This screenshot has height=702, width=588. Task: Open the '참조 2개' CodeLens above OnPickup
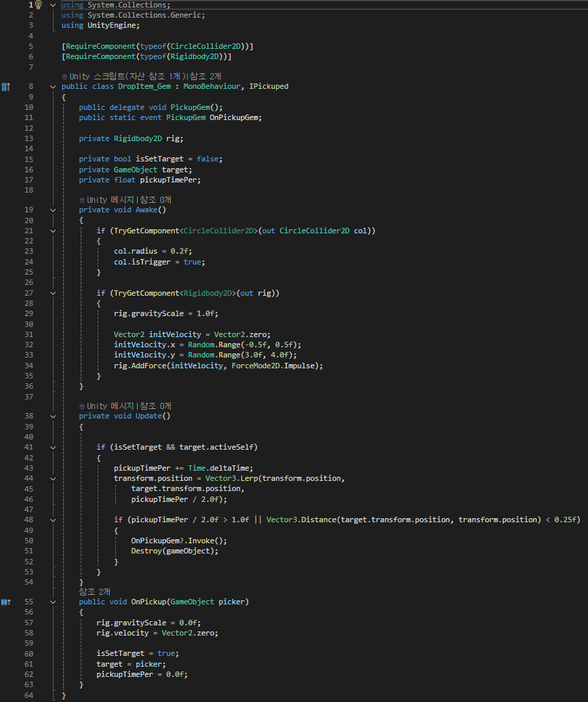(94, 592)
